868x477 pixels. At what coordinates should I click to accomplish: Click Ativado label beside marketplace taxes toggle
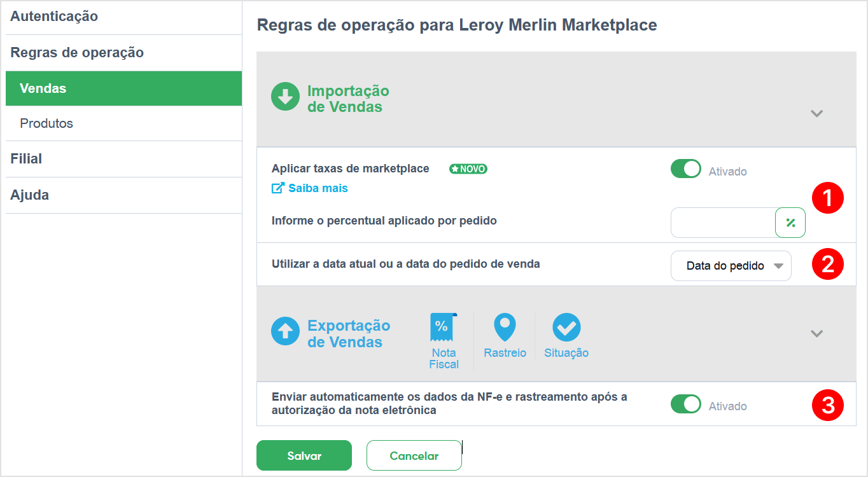click(728, 171)
